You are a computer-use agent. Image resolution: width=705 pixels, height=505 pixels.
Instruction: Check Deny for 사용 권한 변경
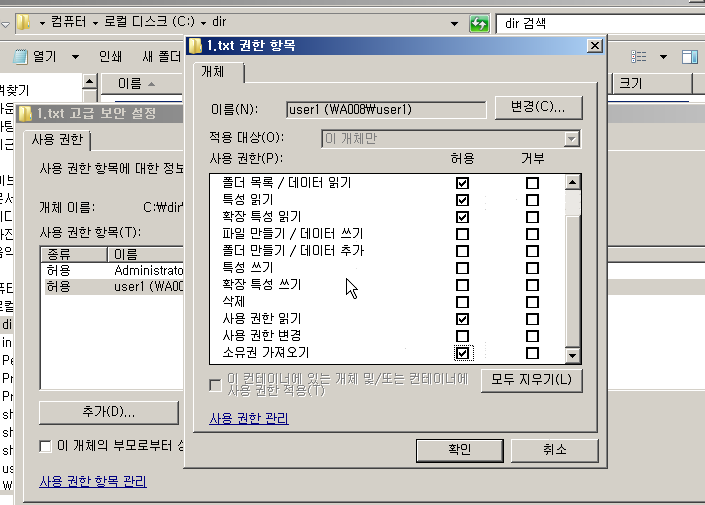coord(532,336)
